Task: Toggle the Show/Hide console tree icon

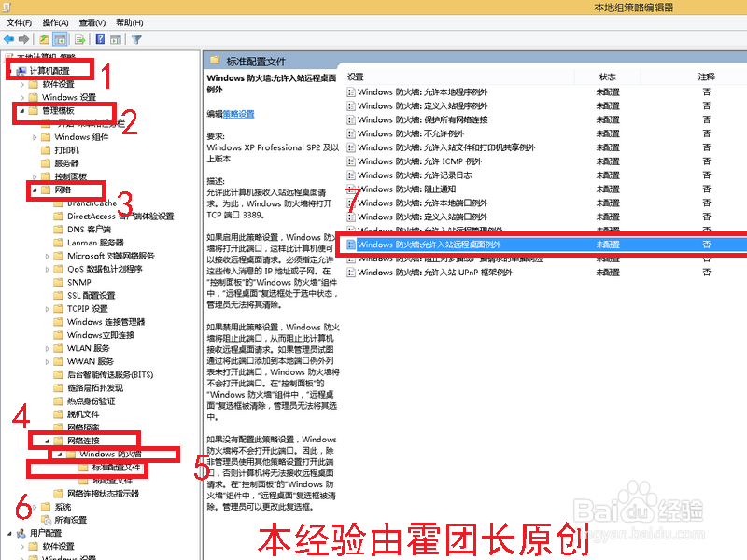Action: (x=60, y=39)
